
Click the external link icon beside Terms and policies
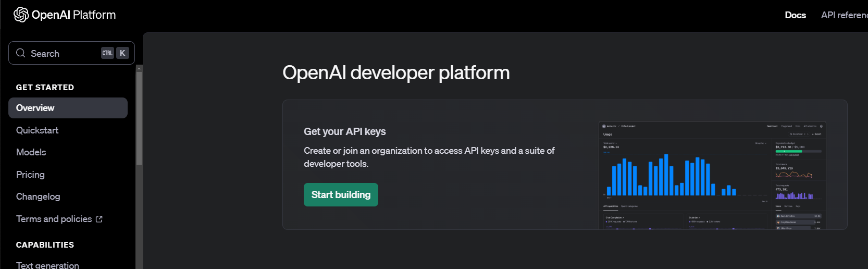point(99,219)
